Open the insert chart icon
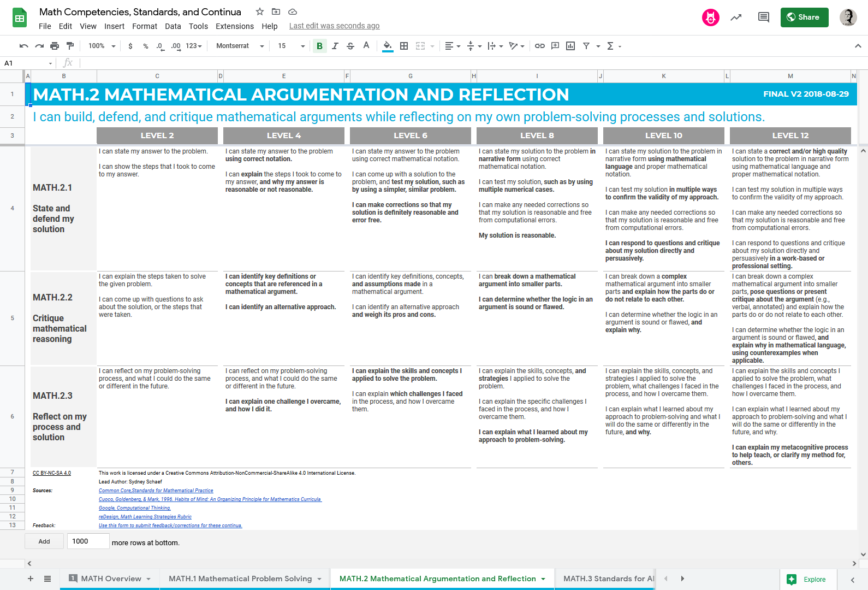 pos(570,46)
